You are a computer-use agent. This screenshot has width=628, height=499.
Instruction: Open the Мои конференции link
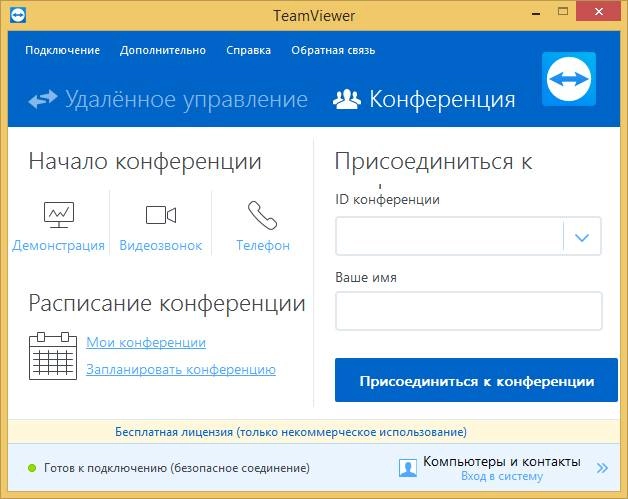pos(146,342)
